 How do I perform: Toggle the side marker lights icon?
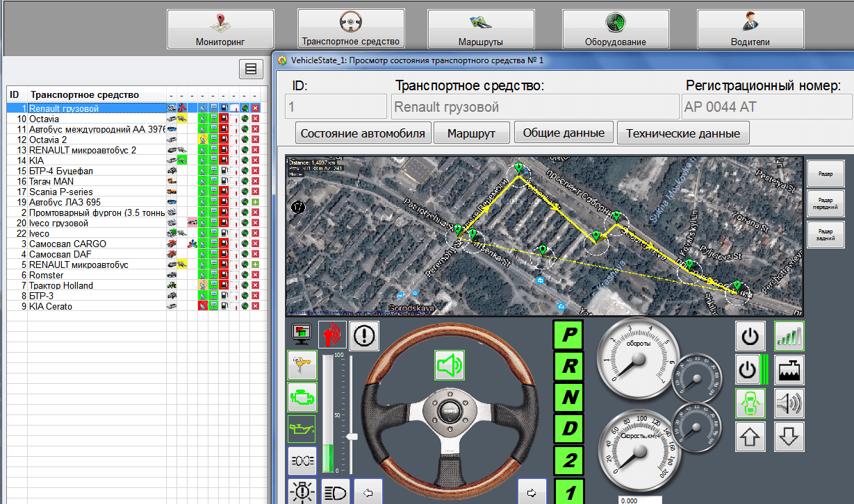point(302,460)
